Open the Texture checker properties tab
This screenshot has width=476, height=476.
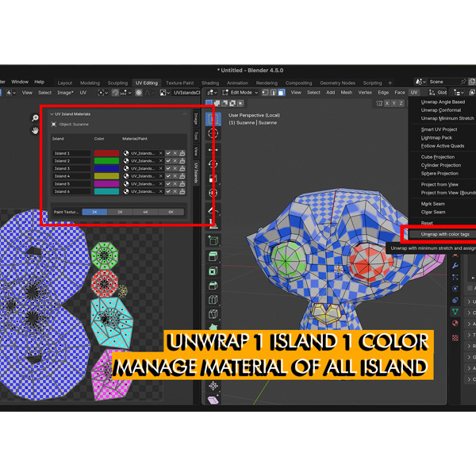455,338
